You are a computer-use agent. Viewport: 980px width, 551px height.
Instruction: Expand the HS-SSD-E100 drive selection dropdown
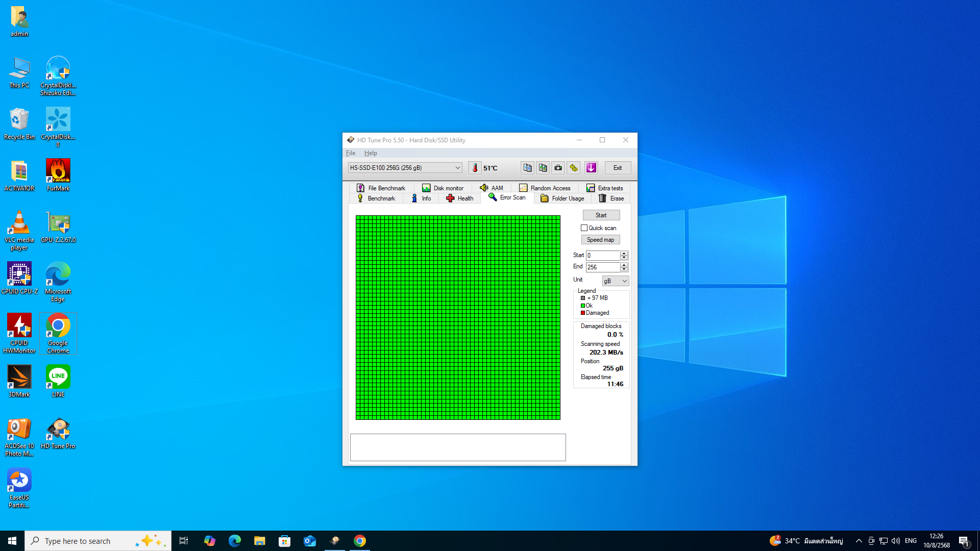pyautogui.click(x=457, y=168)
